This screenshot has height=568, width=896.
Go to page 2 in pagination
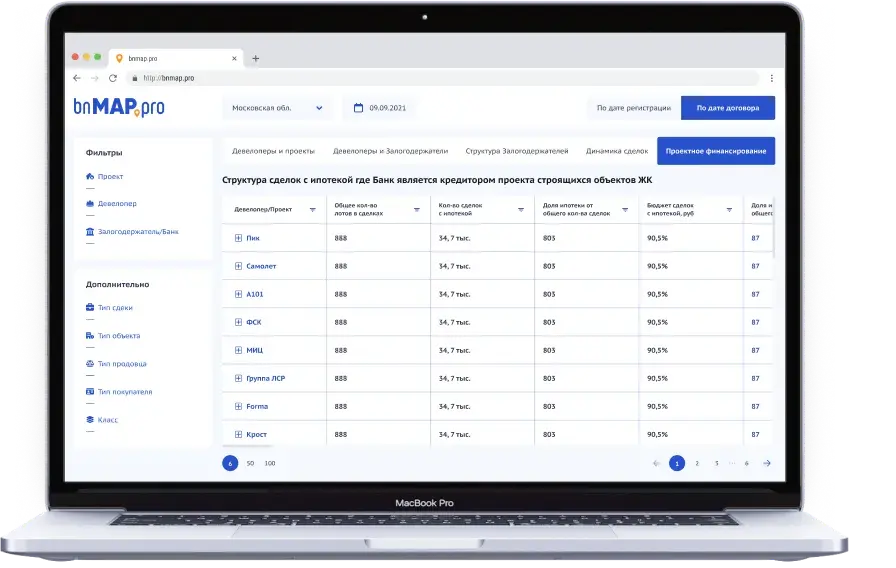pos(697,463)
